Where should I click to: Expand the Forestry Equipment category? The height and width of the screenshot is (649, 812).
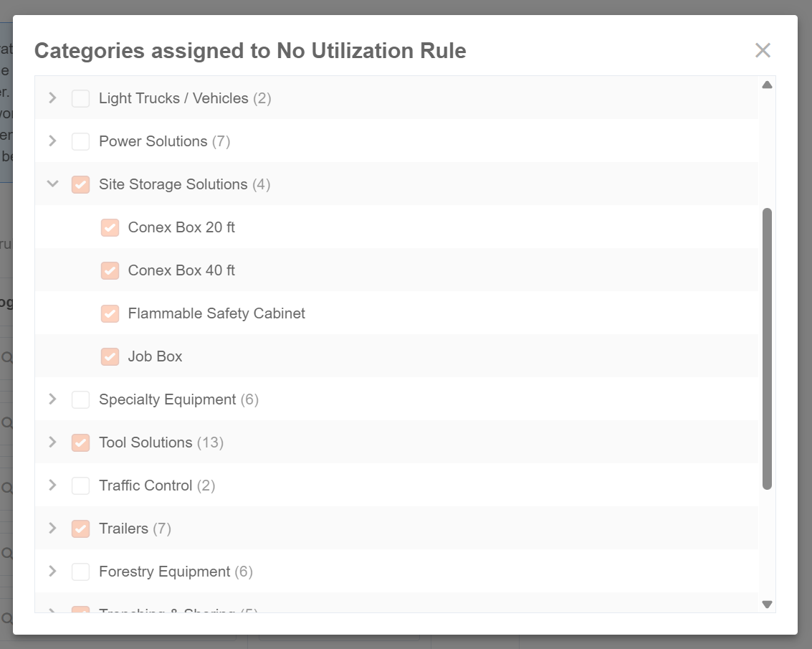coord(52,572)
